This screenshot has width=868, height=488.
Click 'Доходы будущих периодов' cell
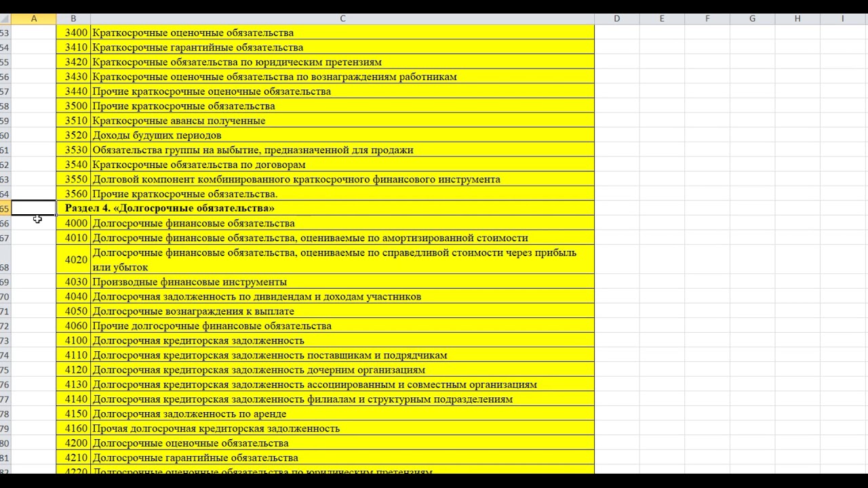tap(342, 135)
